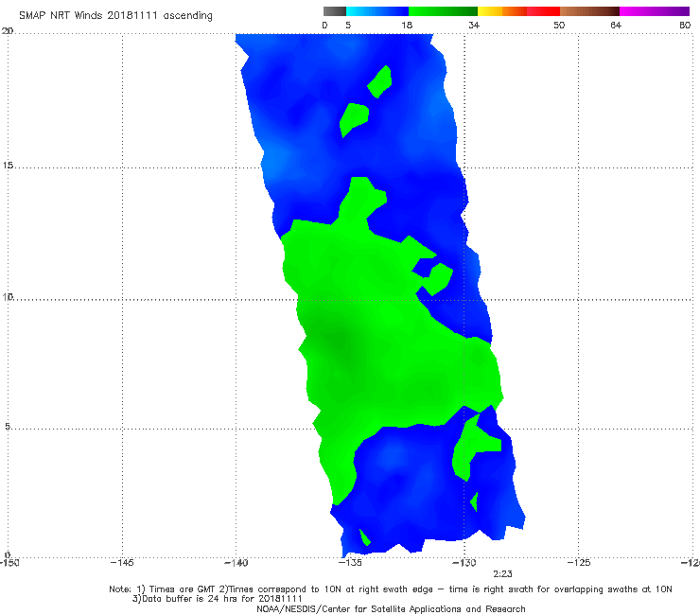Click the swath time stamp 2:23
This screenshot has width=700, height=615.
[502, 574]
